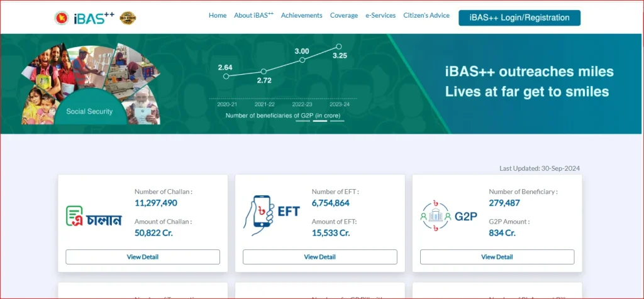This screenshot has height=299, width=644.
Task: Click the Last Updated: 30-Sep-2024 text
Action: [540, 168]
